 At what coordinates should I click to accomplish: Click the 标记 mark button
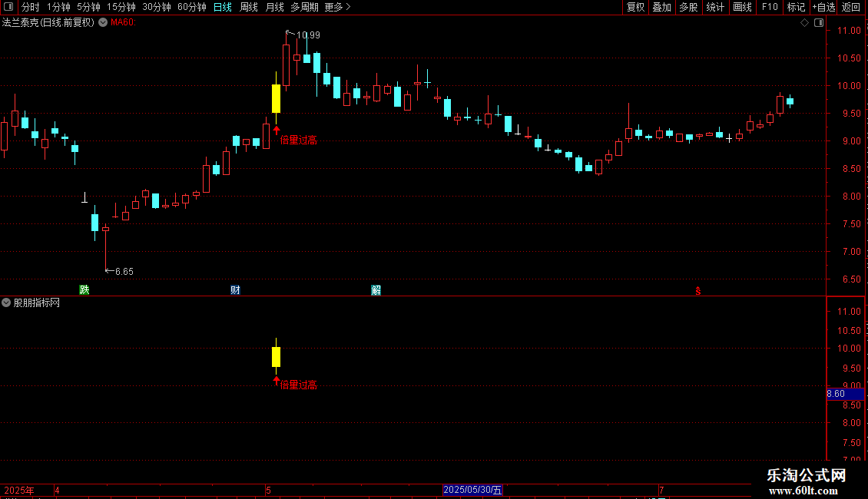(796, 7)
